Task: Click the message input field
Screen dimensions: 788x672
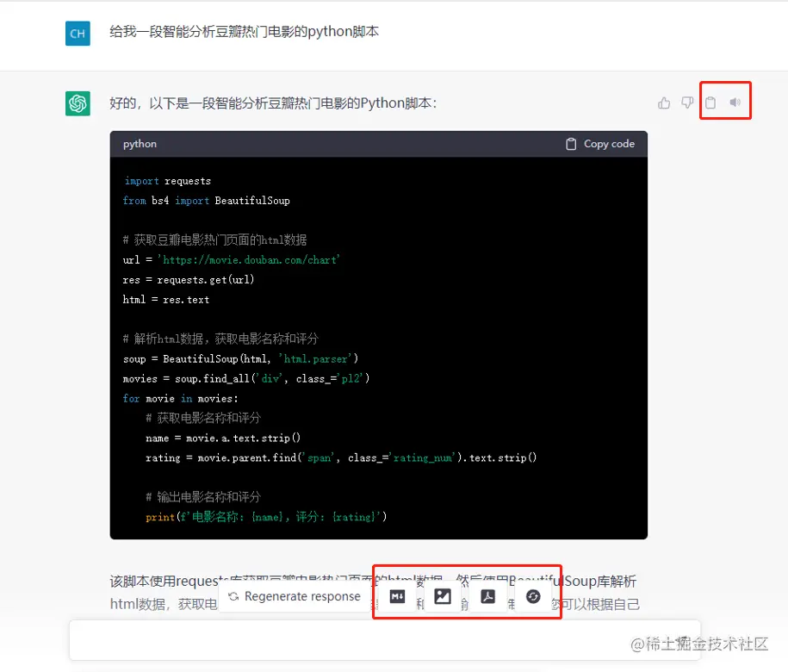Action: [x=384, y=640]
